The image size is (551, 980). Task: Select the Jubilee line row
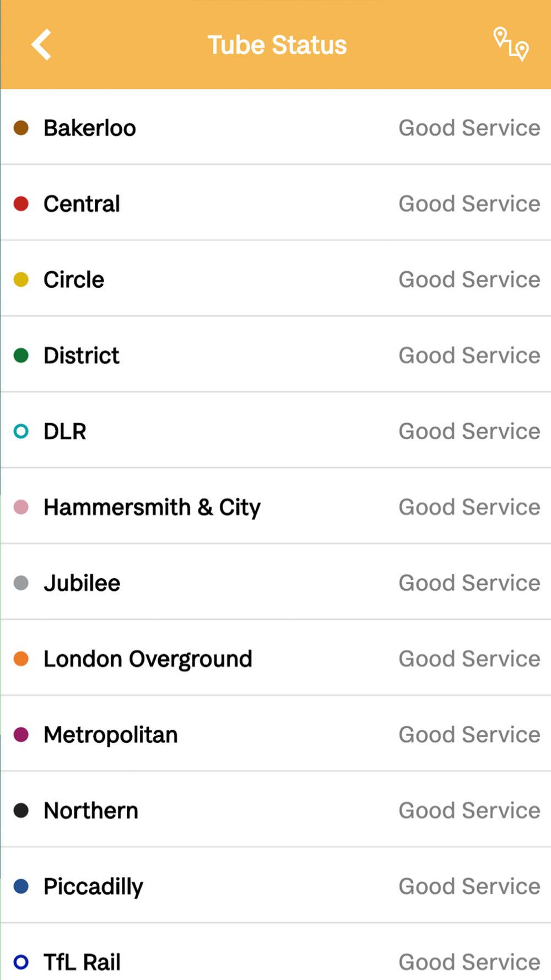click(275, 582)
